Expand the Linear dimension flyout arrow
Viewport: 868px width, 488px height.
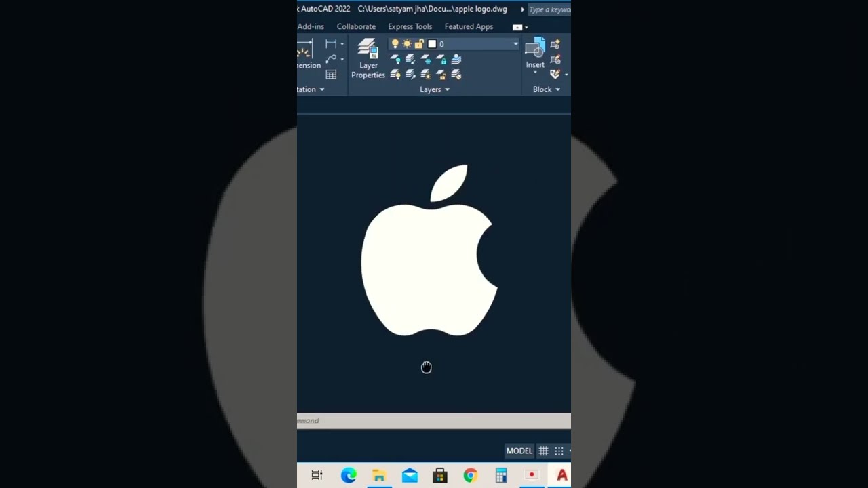[342, 44]
